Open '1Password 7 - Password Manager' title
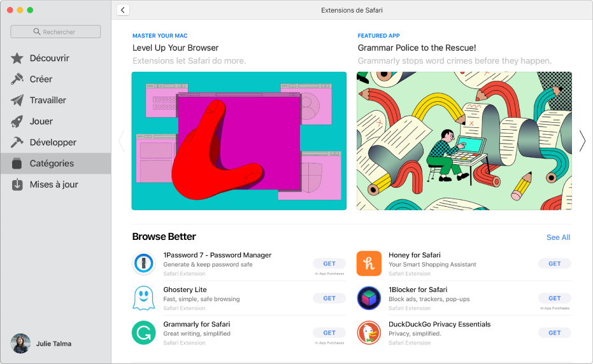 pos(217,255)
